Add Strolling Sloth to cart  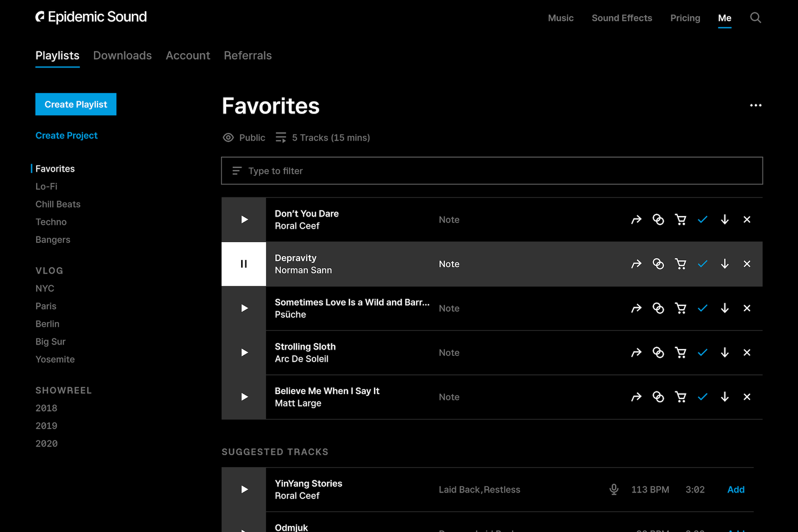pos(680,352)
